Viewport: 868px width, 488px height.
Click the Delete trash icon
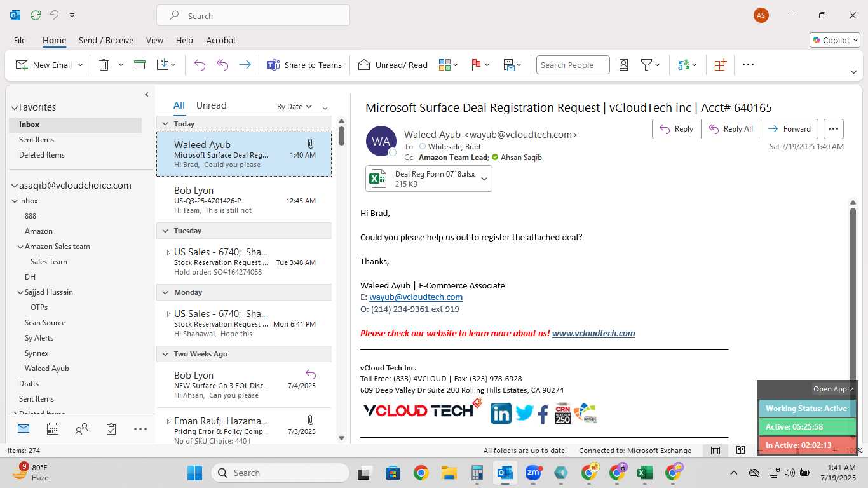104,65
